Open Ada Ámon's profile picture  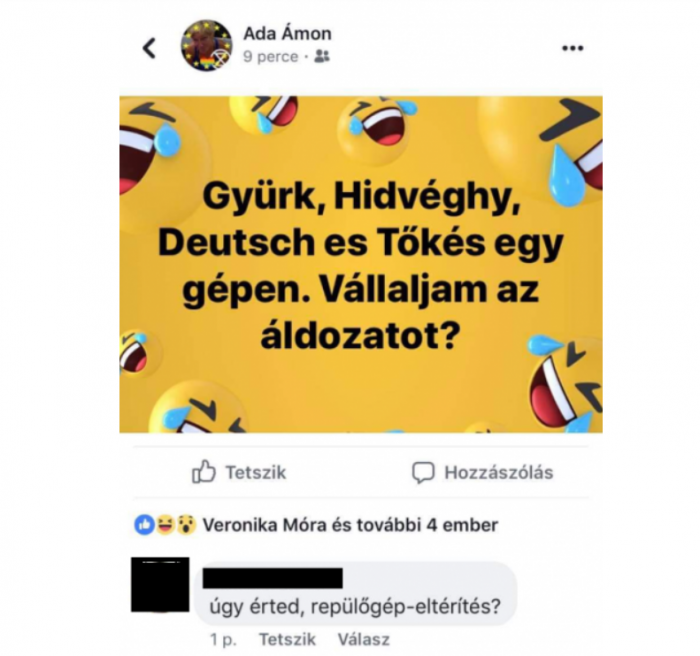pyautogui.click(x=207, y=46)
